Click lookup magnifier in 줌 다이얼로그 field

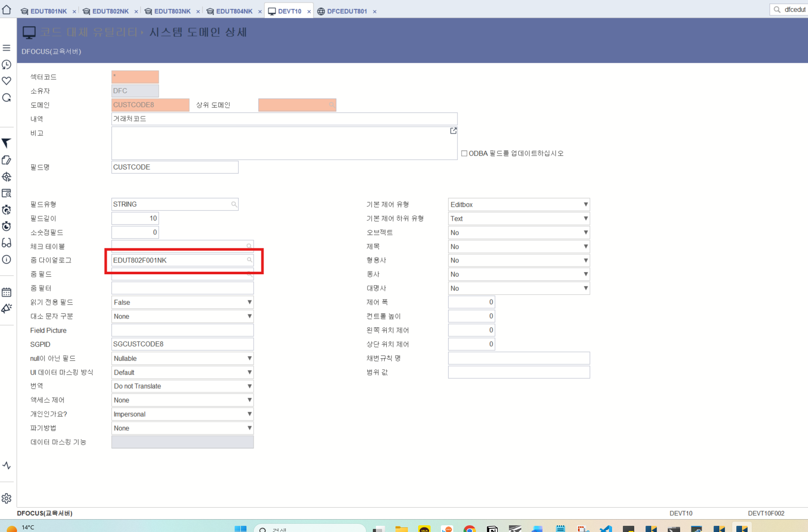click(x=249, y=260)
